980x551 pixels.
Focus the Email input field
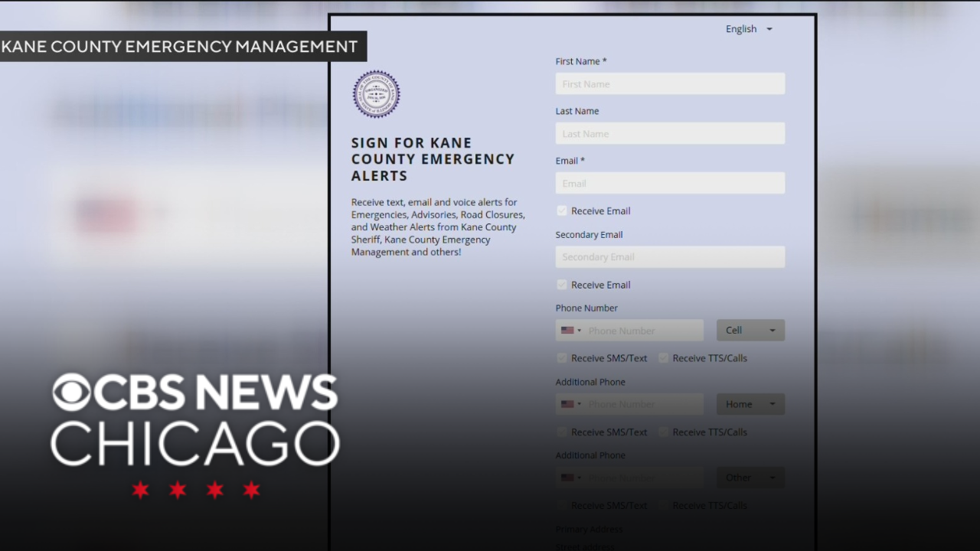pyautogui.click(x=670, y=184)
